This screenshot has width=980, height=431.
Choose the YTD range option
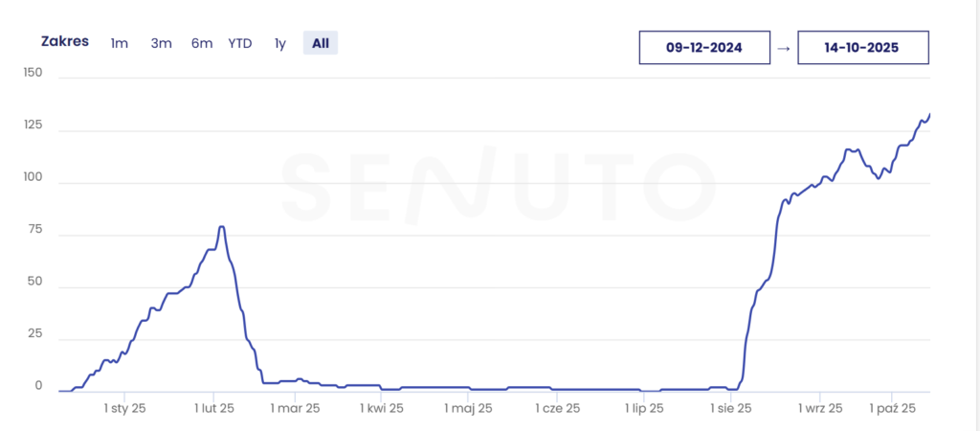coord(240,43)
